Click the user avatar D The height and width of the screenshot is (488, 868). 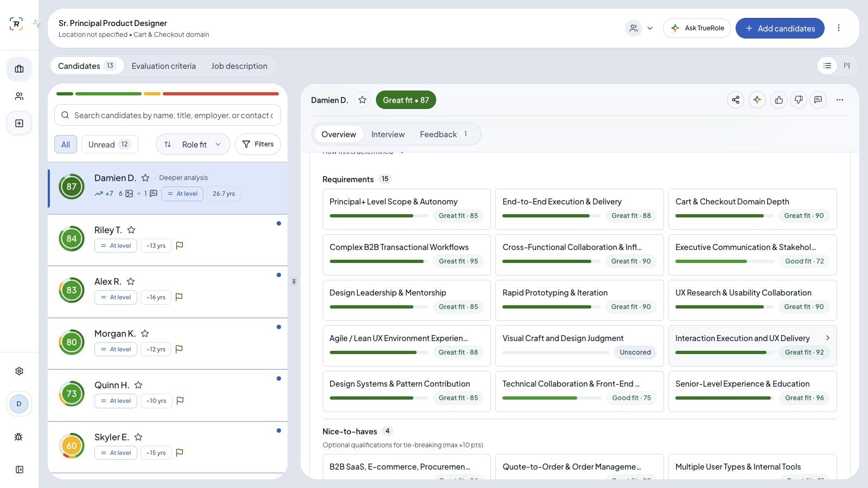tap(19, 404)
